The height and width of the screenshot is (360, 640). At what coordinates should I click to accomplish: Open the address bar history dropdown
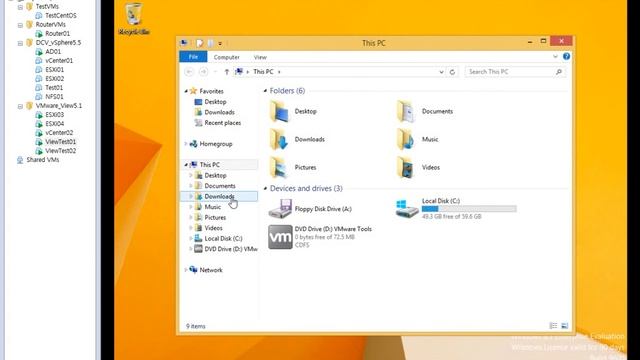441,72
